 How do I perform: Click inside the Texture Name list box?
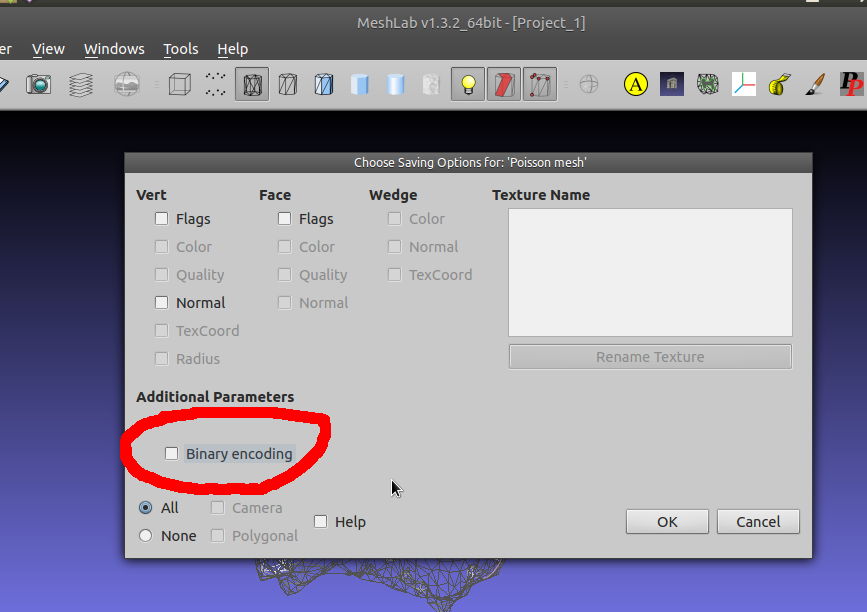(650, 272)
